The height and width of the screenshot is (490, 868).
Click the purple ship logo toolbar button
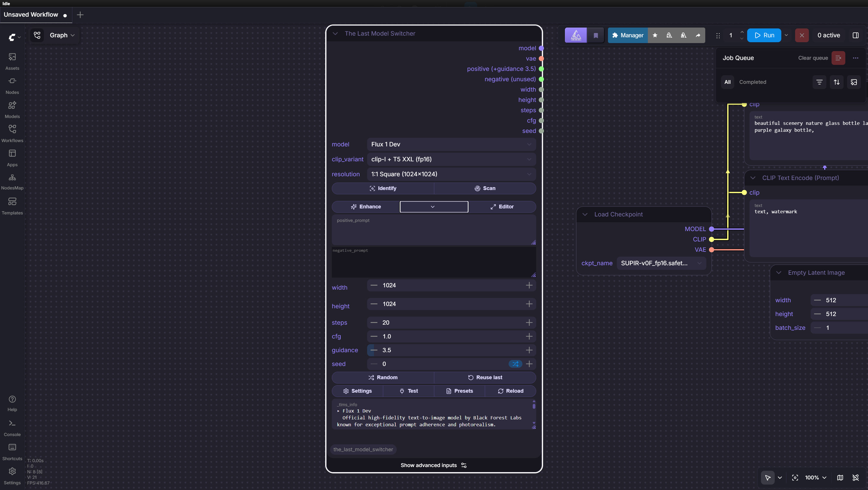[x=576, y=35]
